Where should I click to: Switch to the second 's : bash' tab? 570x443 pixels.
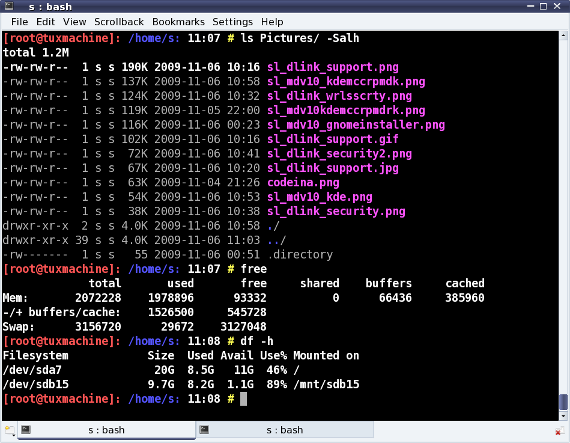click(285, 430)
